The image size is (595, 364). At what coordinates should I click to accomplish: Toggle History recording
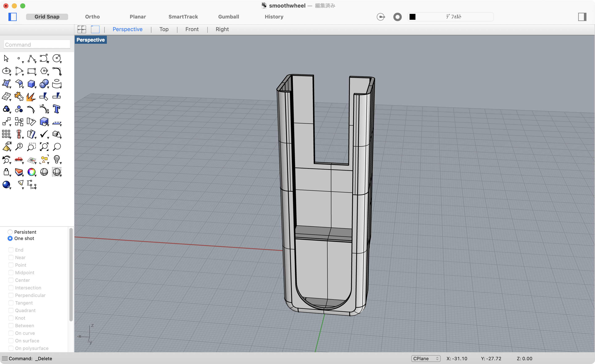tap(274, 17)
